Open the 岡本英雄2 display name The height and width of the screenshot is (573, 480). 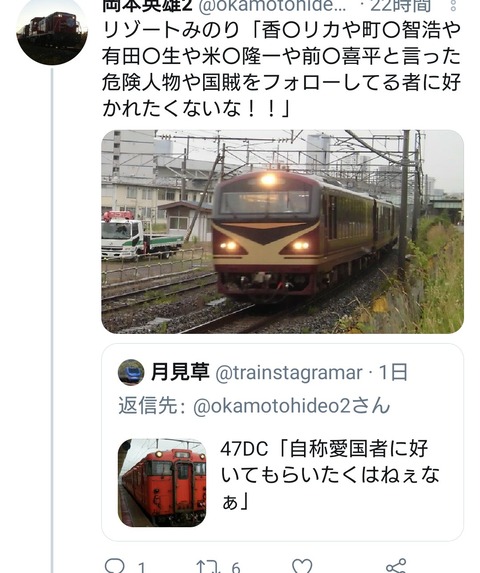[147, 5]
